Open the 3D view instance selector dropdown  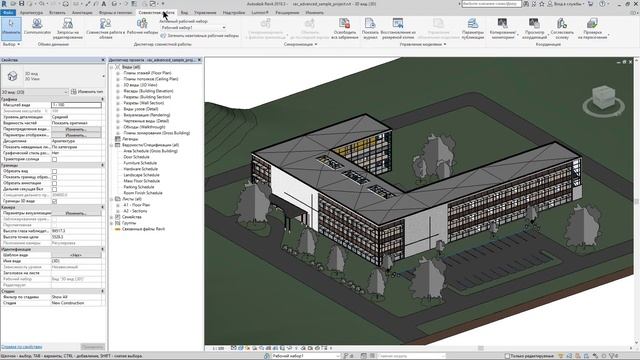[34, 92]
